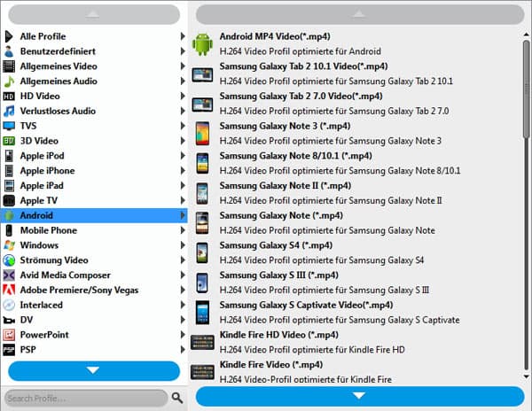Image resolution: width=532 pixels, height=411 pixels.
Task: Open the Verlustloses Audio category
Action: (x=94, y=111)
